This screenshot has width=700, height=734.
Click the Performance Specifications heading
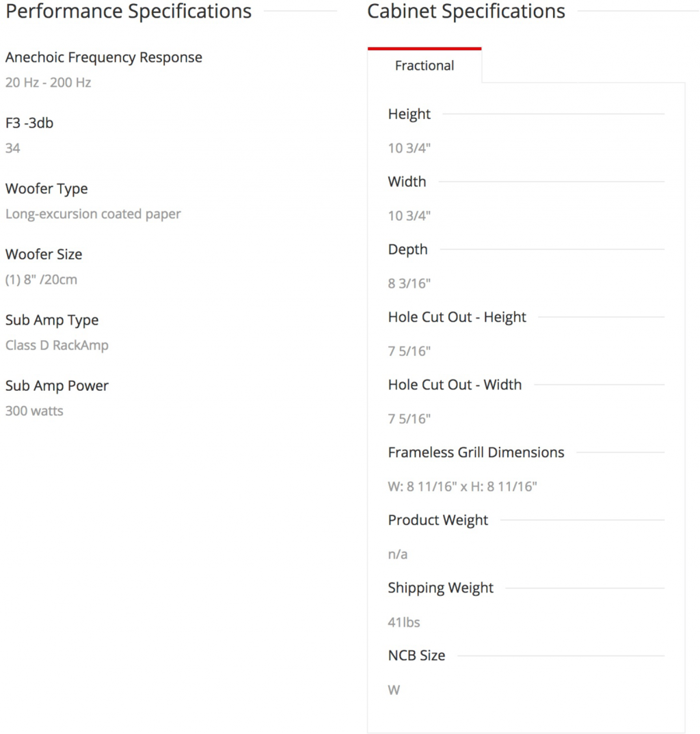129,12
